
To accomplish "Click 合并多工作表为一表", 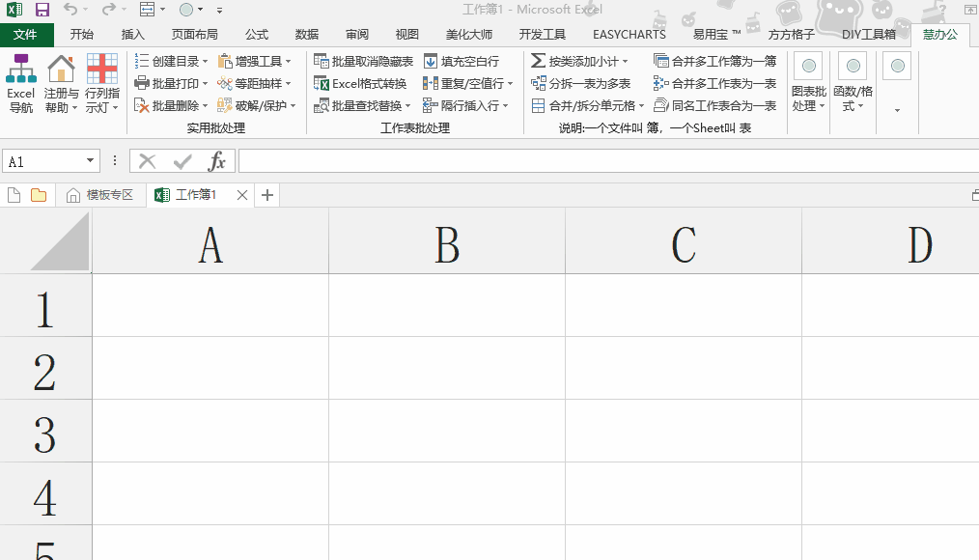I will tap(714, 84).
